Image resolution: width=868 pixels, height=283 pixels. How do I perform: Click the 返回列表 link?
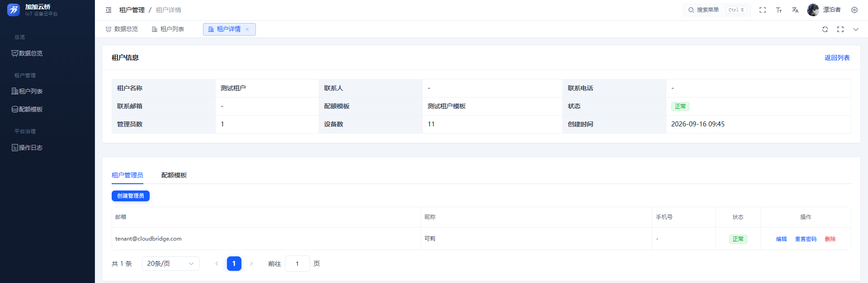837,58
